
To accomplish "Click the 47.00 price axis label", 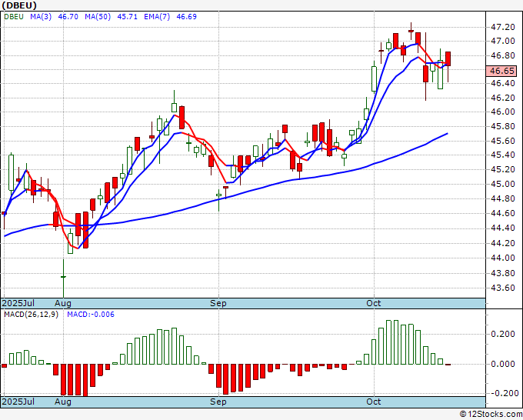I will 503,41.
